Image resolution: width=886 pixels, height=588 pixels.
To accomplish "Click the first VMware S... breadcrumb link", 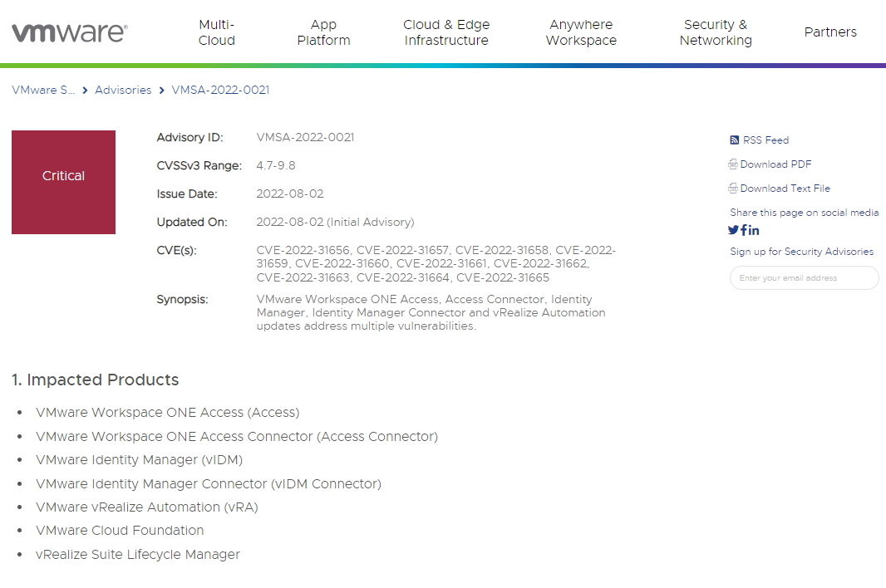I will click(43, 90).
